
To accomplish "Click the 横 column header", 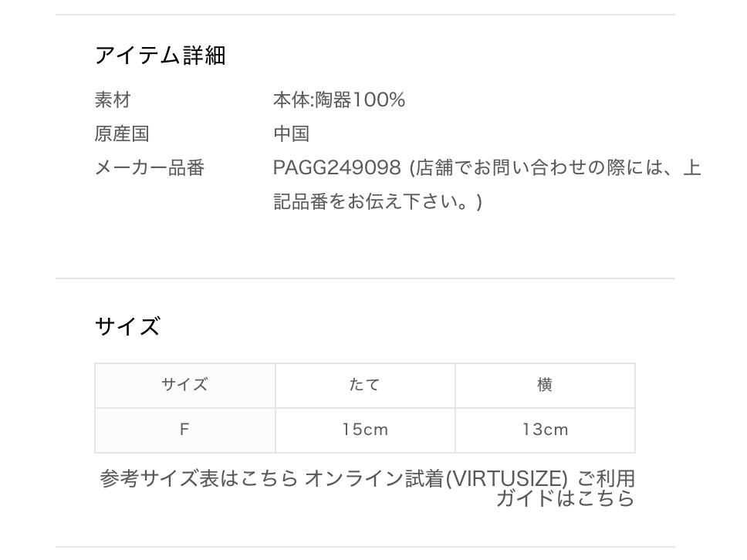I will pos(545,385).
